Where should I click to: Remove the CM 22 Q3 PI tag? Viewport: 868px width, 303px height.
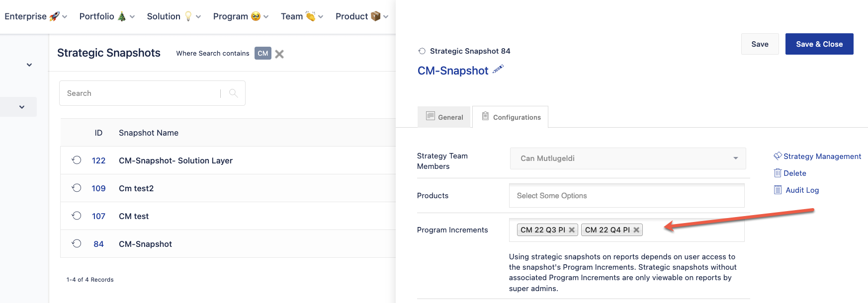[572, 230]
